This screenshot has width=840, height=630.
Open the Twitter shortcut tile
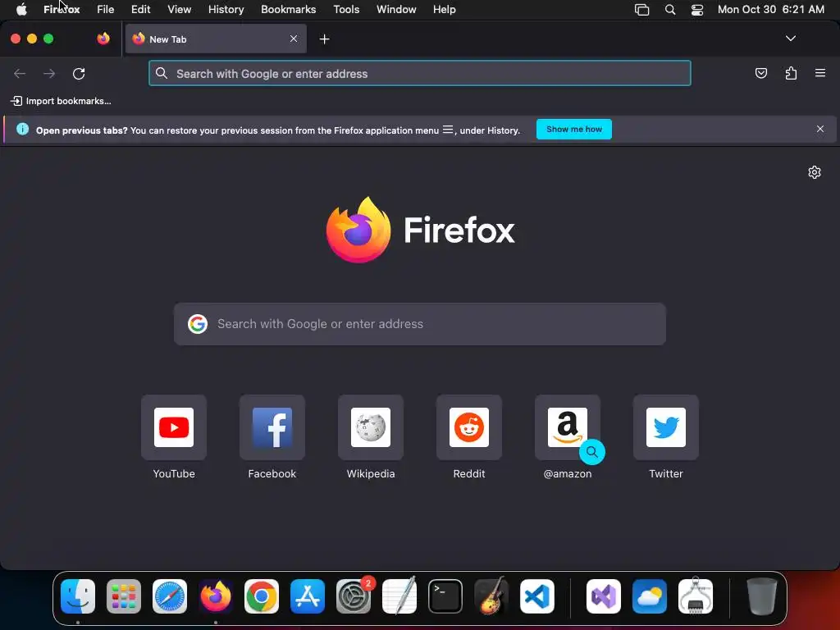[x=666, y=427]
